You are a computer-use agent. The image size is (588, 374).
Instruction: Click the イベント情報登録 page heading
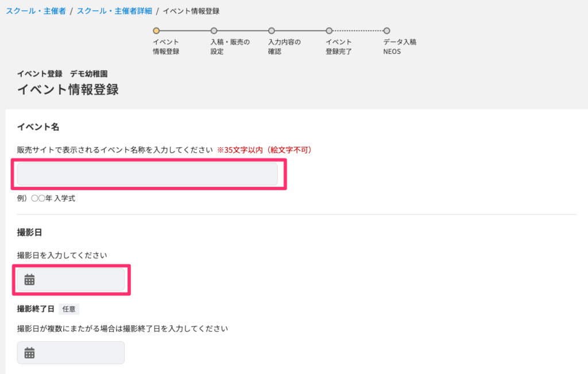click(x=68, y=90)
